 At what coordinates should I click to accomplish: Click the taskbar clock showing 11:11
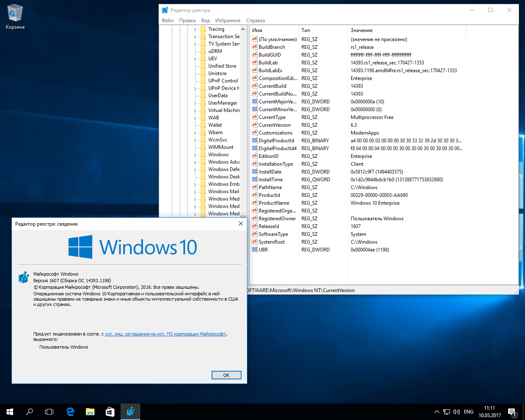pos(490,412)
